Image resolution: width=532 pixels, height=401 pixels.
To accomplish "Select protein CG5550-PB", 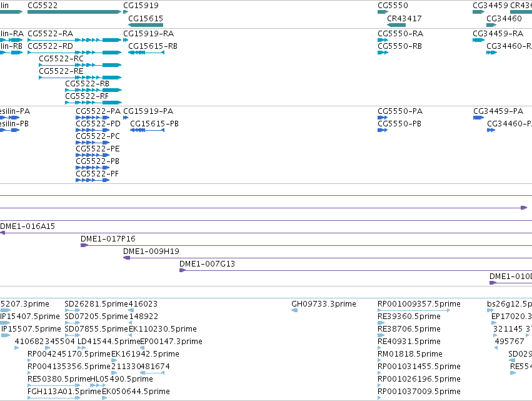I will click(383, 130).
